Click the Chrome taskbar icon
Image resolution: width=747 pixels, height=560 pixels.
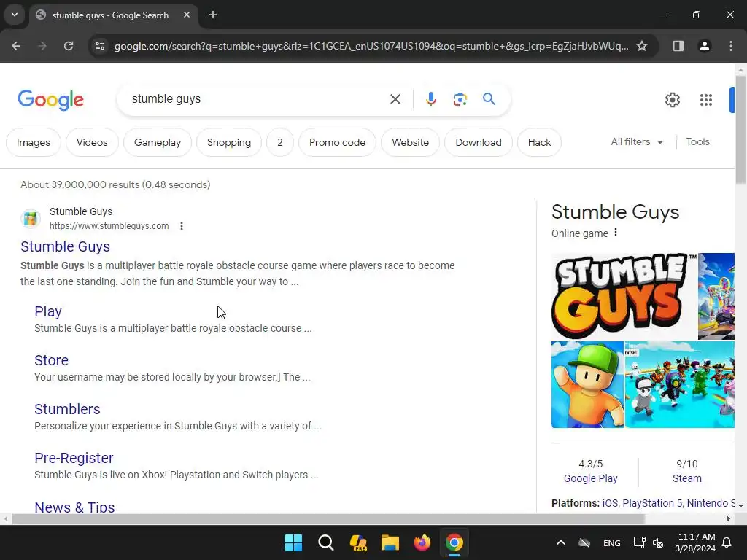(454, 542)
